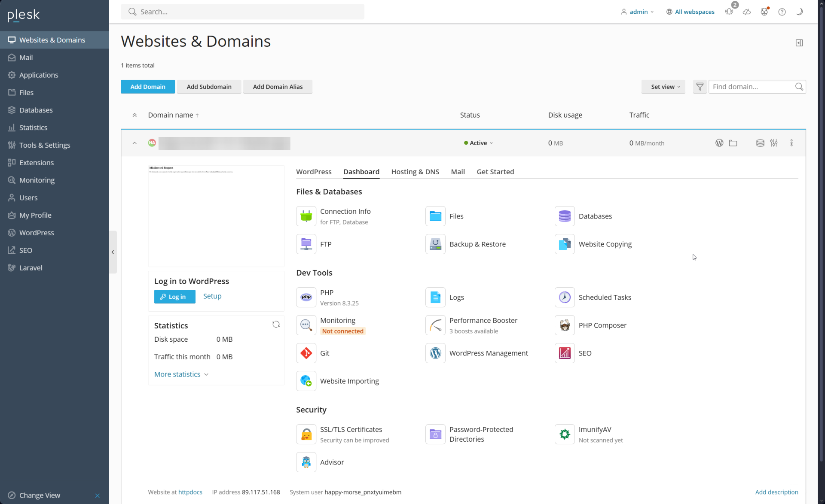
Task: Open Website Copying
Action: click(x=593, y=244)
